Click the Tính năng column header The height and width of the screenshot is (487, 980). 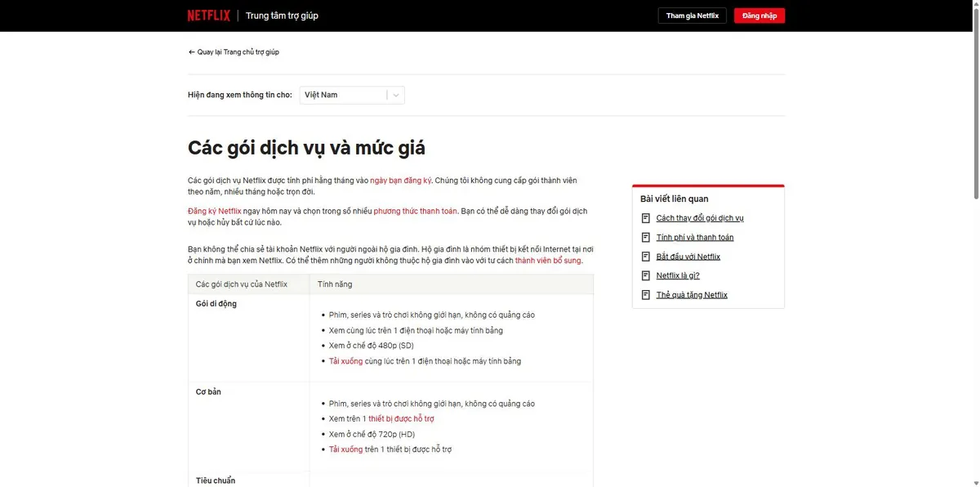(x=335, y=284)
